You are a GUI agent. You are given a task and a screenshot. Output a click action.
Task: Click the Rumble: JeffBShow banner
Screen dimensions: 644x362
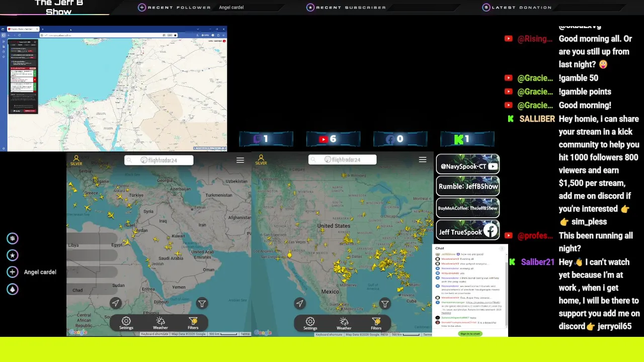468,186
